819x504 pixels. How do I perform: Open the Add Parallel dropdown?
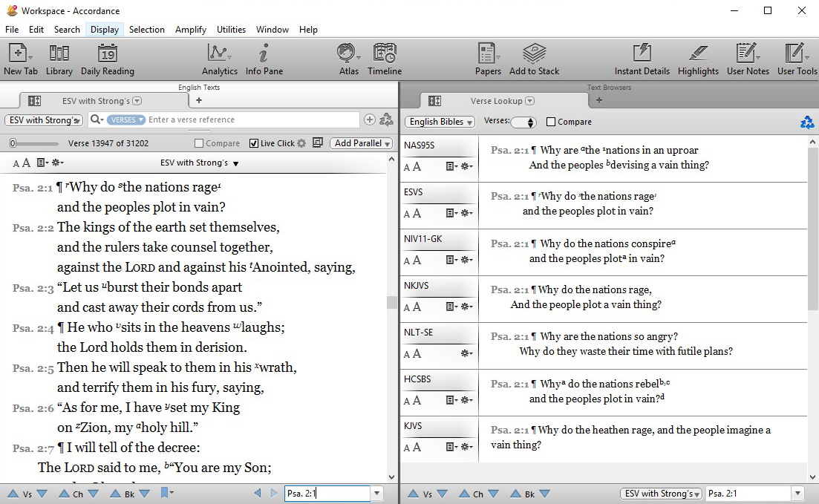coord(362,143)
